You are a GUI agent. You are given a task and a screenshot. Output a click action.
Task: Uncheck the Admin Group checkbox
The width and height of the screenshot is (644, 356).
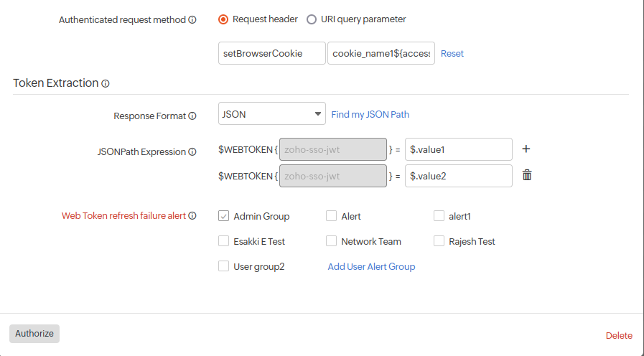click(223, 216)
